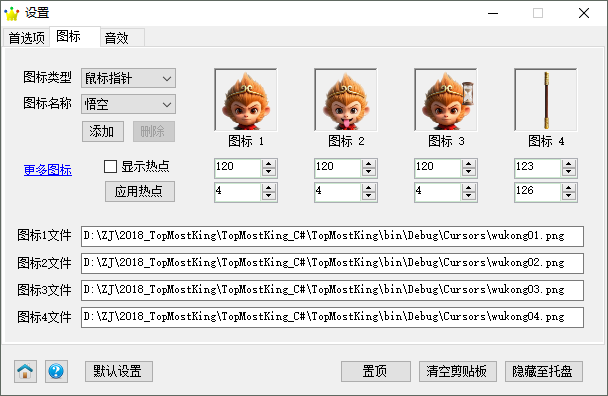Increase 图标 3 lower hotspot value

469,188
